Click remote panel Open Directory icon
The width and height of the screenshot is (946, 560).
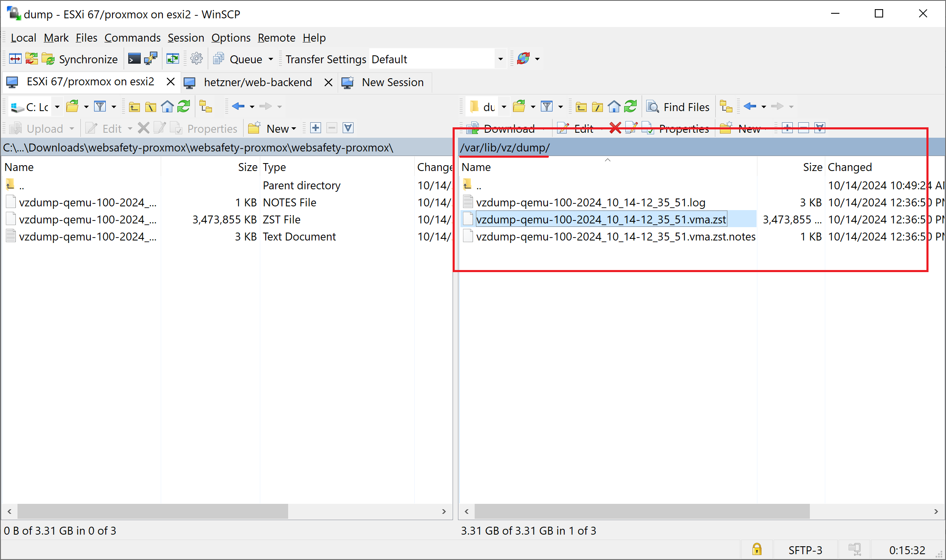[519, 107]
